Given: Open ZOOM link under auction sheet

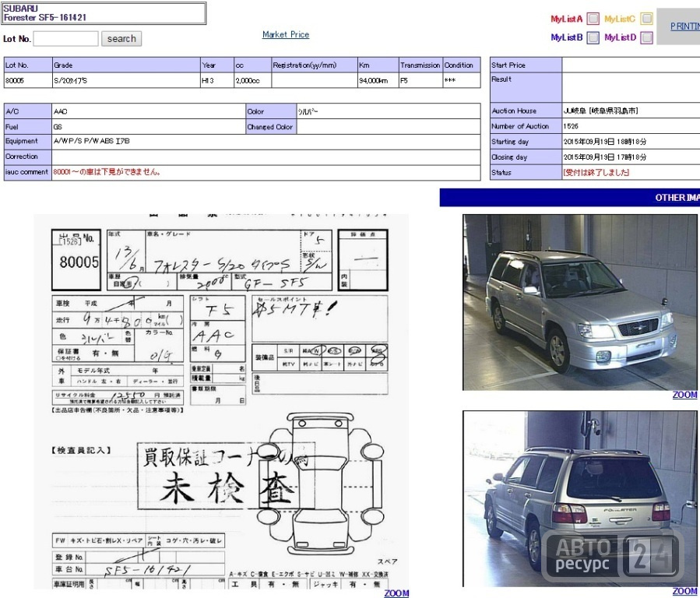Looking at the screenshot, I should pyautogui.click(x=396, y=593).
